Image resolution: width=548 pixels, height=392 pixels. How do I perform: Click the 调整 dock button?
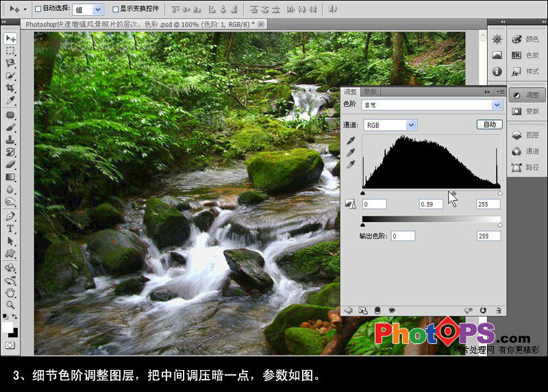pos(527,95)
